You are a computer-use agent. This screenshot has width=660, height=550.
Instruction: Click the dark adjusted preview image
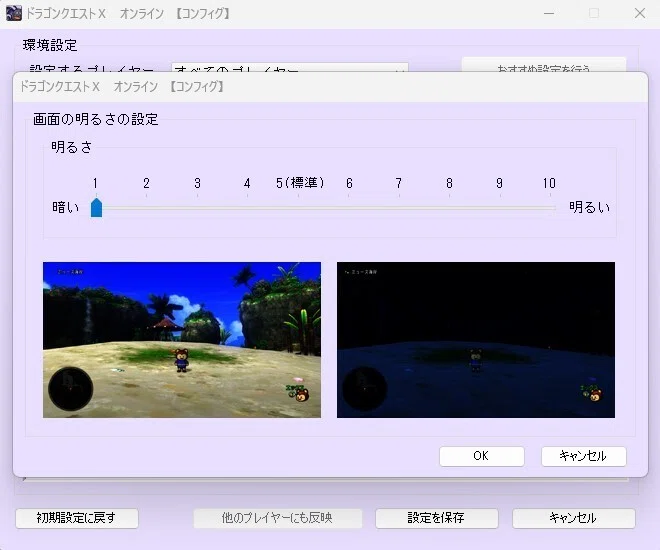click(476, 340)
